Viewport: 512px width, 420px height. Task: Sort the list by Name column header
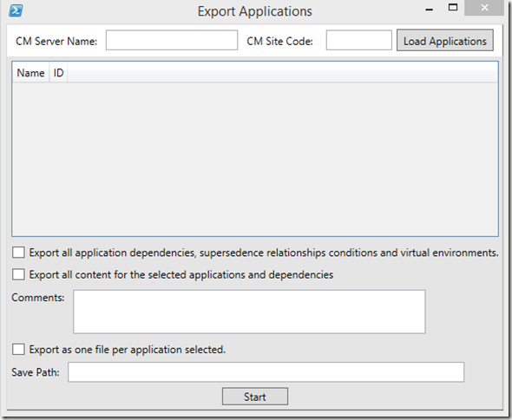(x=30, y=73)
